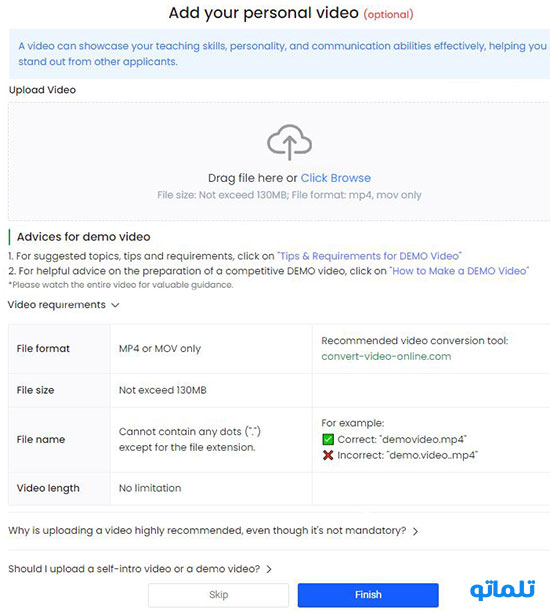Click inside the drag-and-drop upload area
The image size is (550, 613).
tap(279, 161)
